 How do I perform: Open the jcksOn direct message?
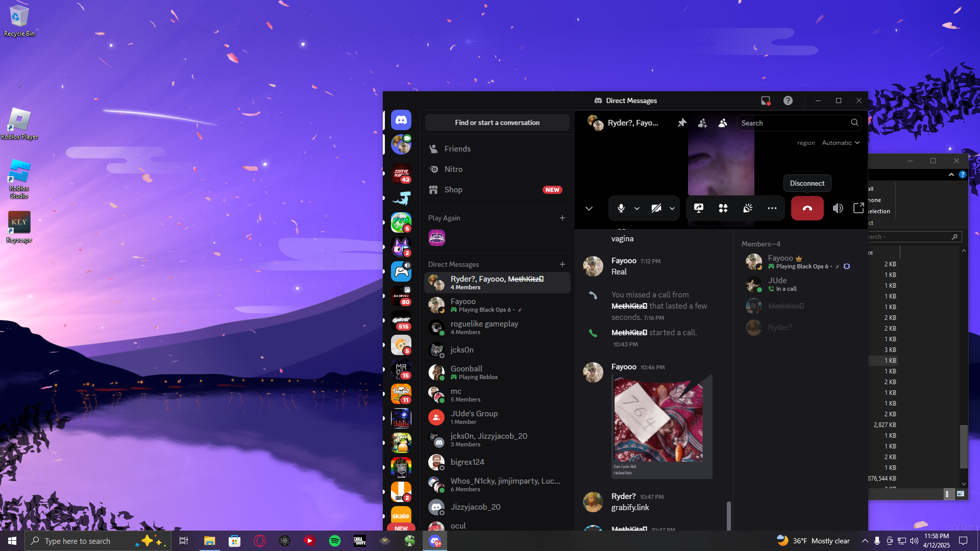497,350
